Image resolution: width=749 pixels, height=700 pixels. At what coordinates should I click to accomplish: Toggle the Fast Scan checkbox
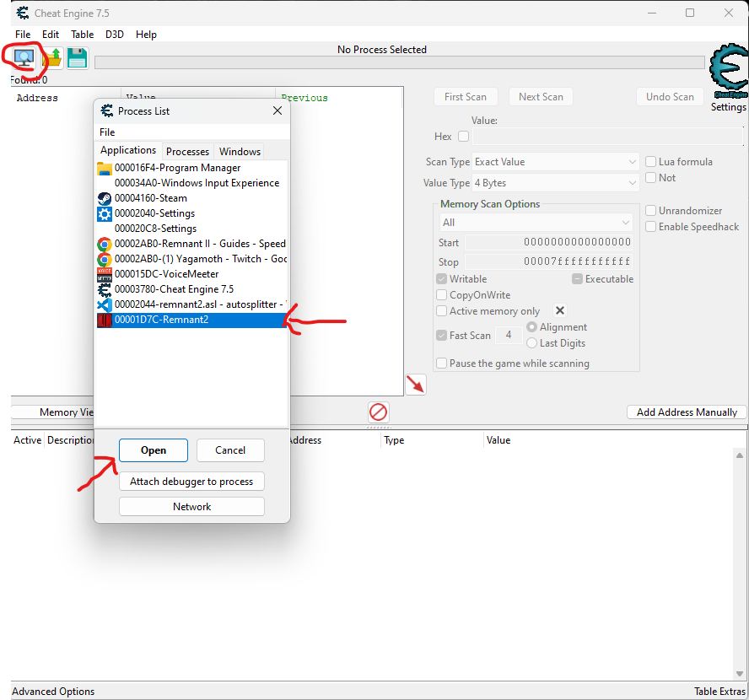(x=441, y=335)
